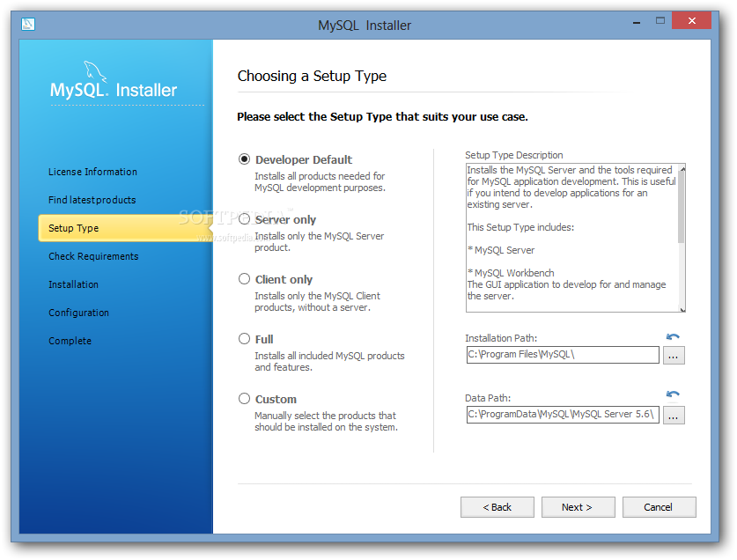Maximize the MySQL Installer window
The width and height of the screenshot is (737, 560).
(660, 20)
